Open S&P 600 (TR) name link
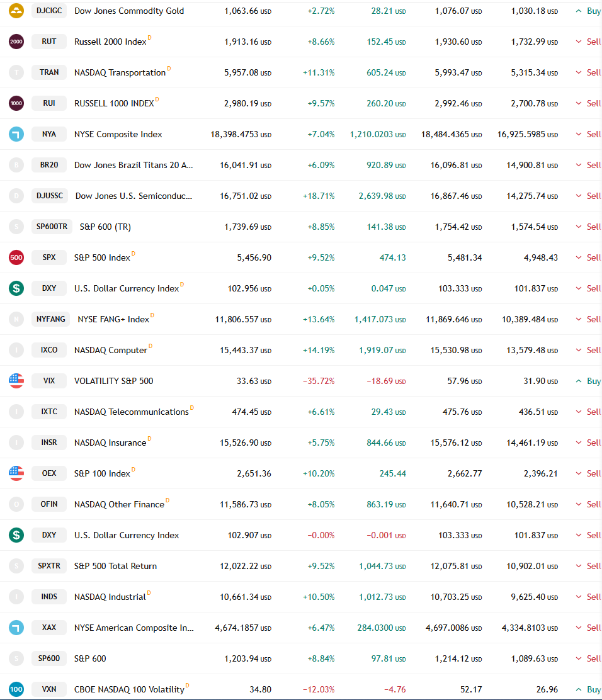This screenshot has height=700, width=602. (105, 227)
